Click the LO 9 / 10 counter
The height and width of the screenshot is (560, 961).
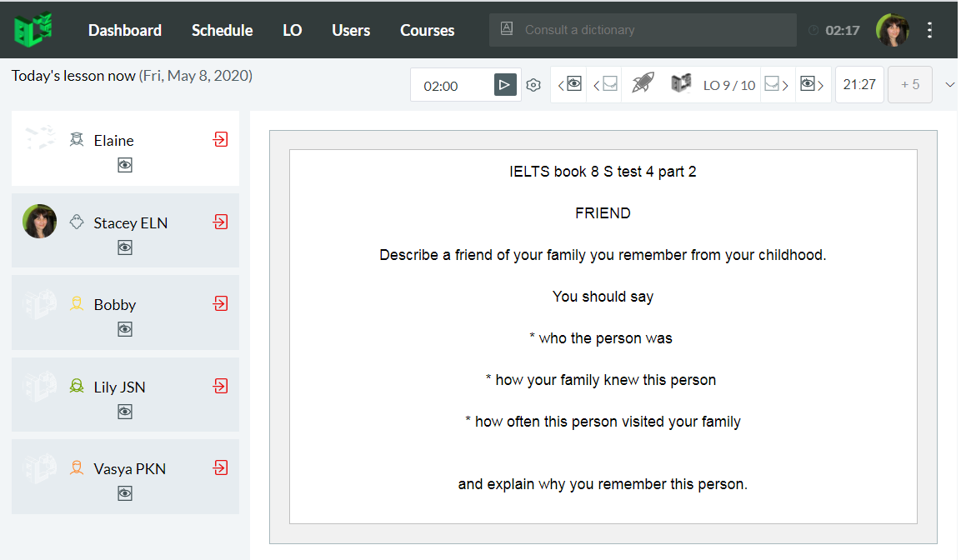728,85
